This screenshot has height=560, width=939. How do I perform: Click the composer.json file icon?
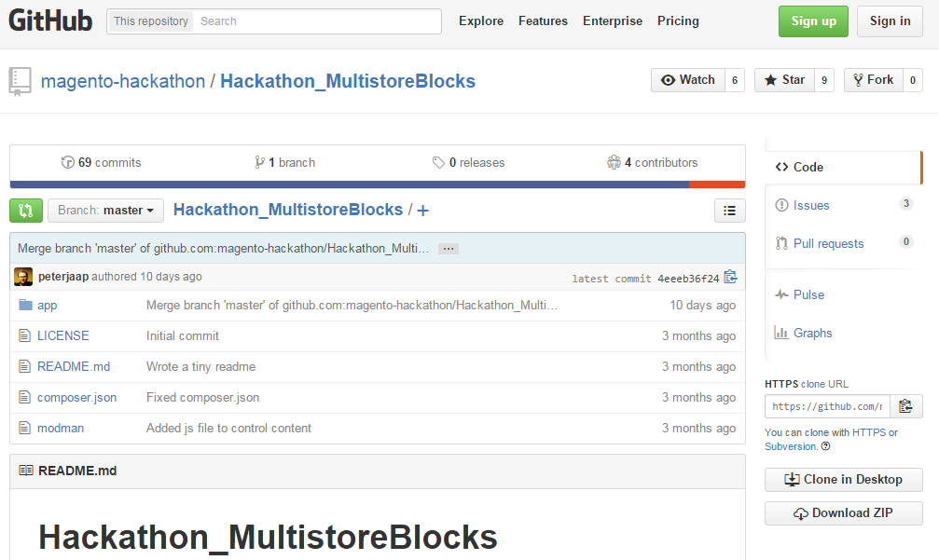tap(24, 397)
